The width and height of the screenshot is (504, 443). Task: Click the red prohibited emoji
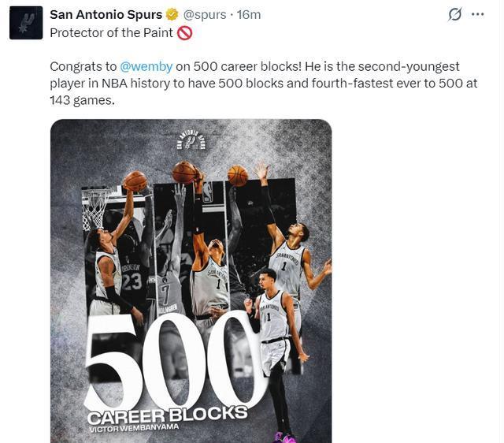pyautogui.click(x=184, y=33)
